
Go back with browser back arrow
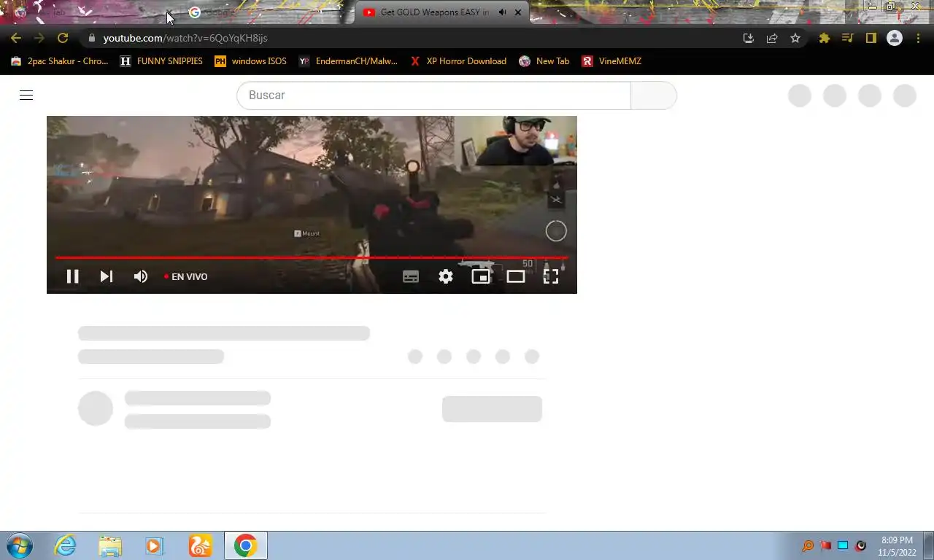16,38
